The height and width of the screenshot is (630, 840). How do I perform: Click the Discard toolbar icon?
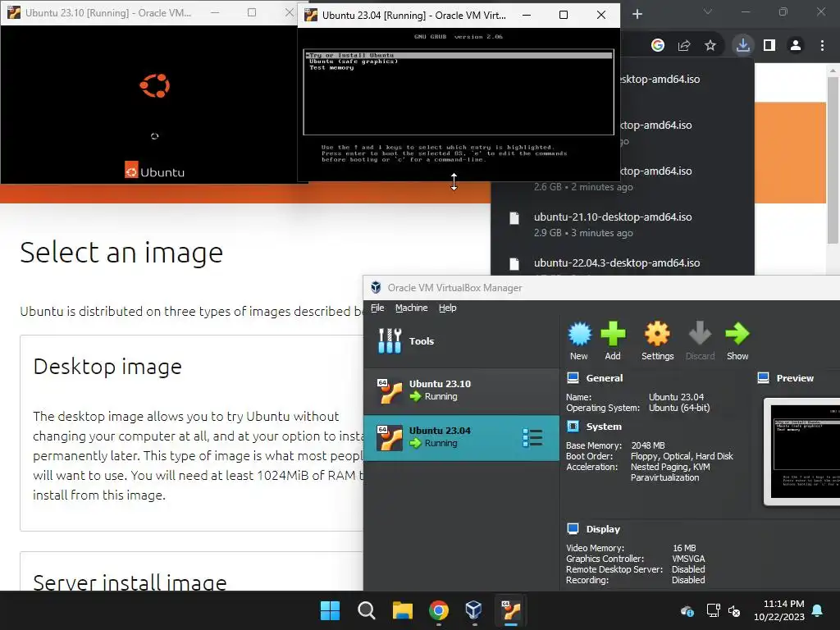click(x=700, y=340)
